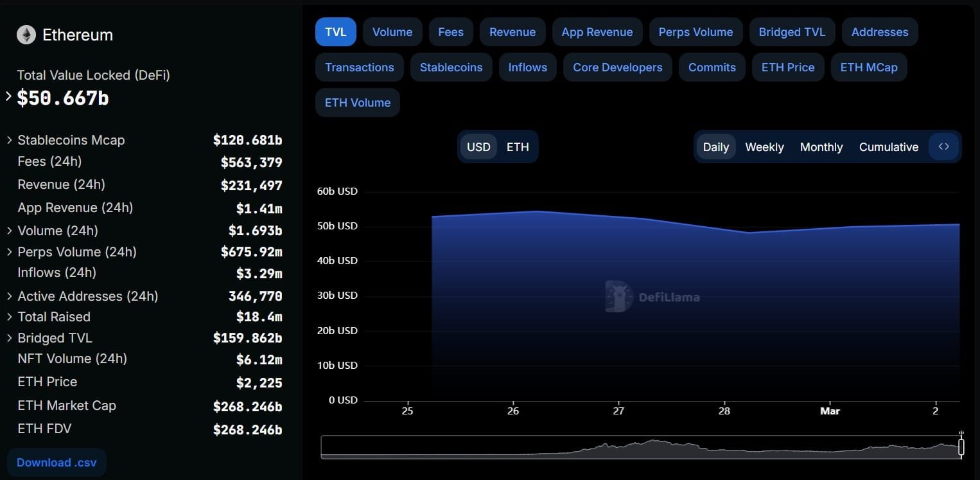Switch chart denomination to ETH
Viewport: 980px width, 480px height.
[518, 147]
